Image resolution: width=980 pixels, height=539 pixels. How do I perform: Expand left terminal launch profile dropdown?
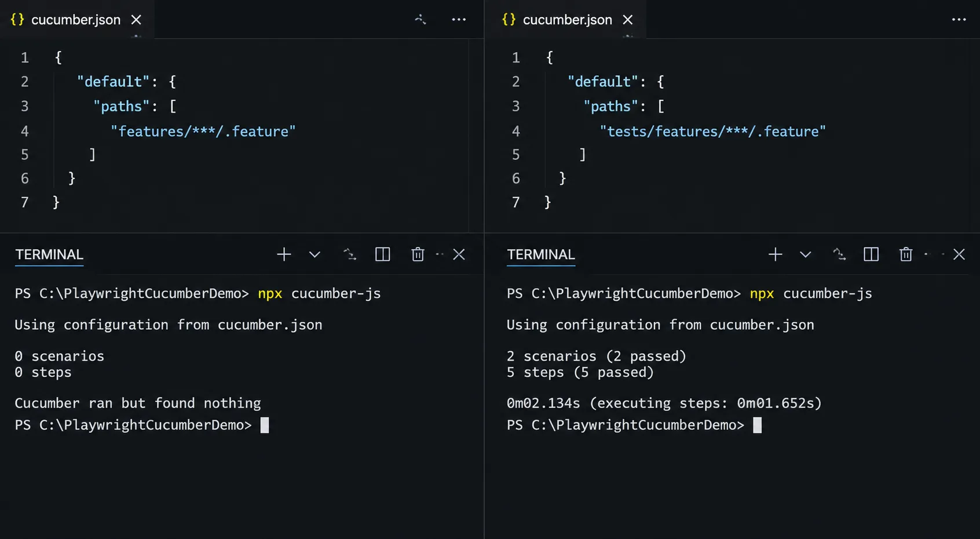315,254
